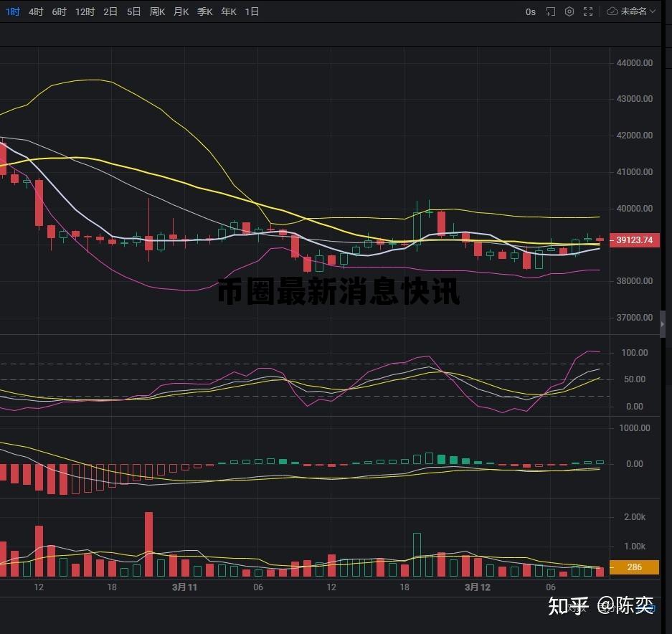The height and width of the screenshot is (634, 672).
Task: Switch chart to 季K quarterly candles
Action: click(205, 11)
